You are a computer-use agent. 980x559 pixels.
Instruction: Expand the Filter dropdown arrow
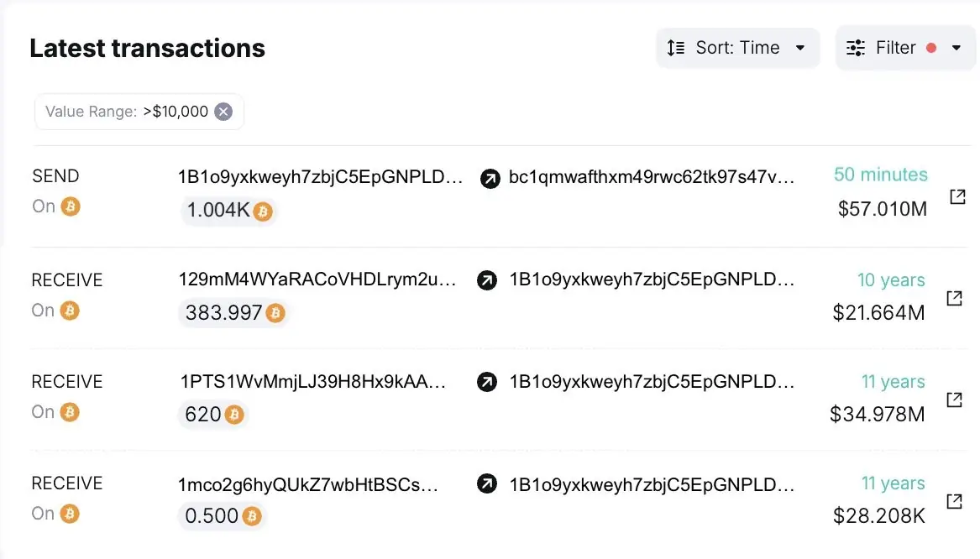pos(956,48)
